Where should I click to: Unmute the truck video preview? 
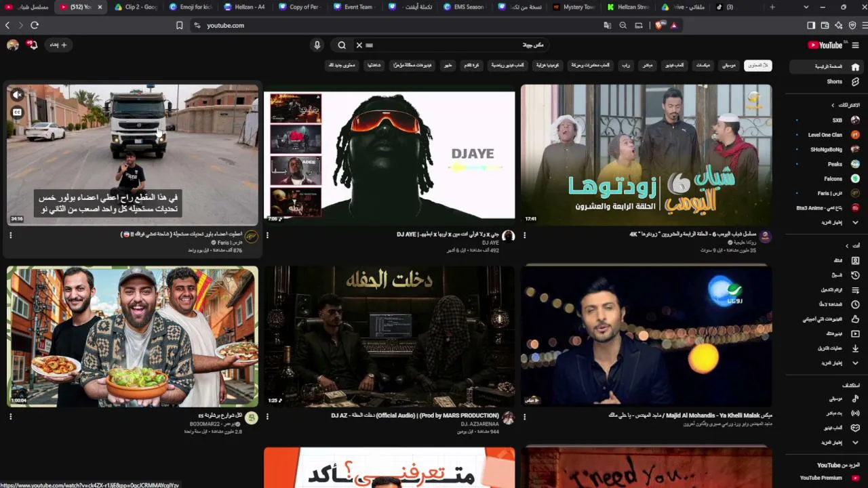(18, 95)
